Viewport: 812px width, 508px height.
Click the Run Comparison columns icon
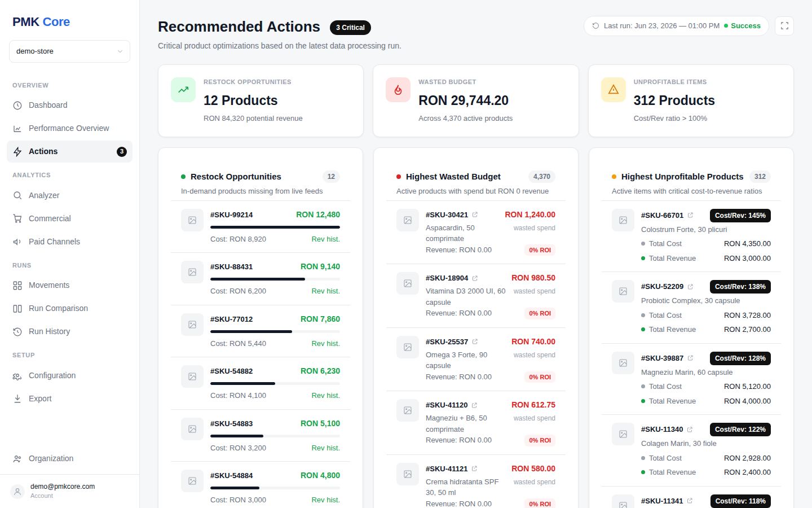click(17, 309)
